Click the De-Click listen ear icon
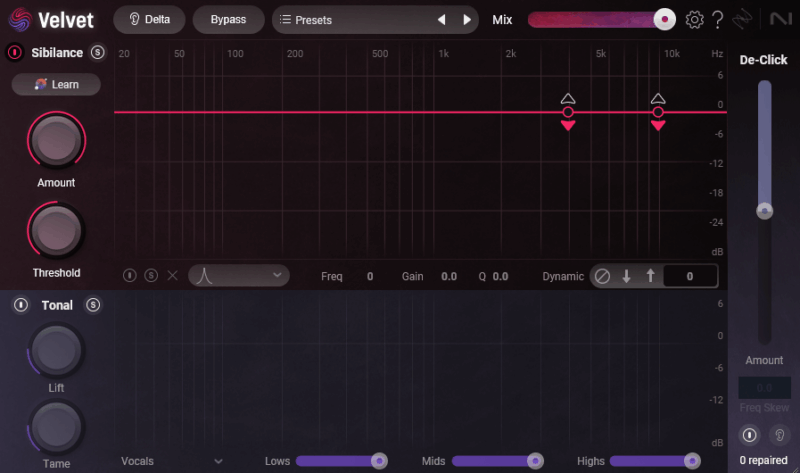Image resolution: width=800 pixels, height=473 pixels. (777, 435)
